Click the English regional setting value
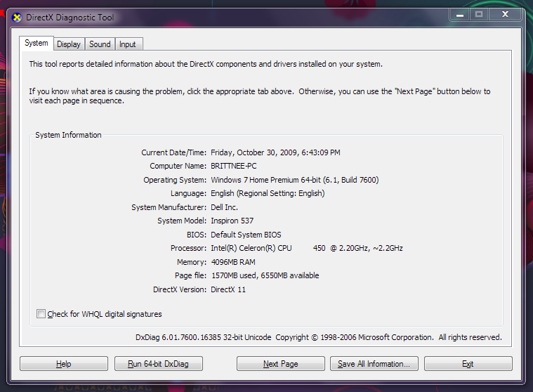This screenshot has height=392, width=533. click(268, 193)
